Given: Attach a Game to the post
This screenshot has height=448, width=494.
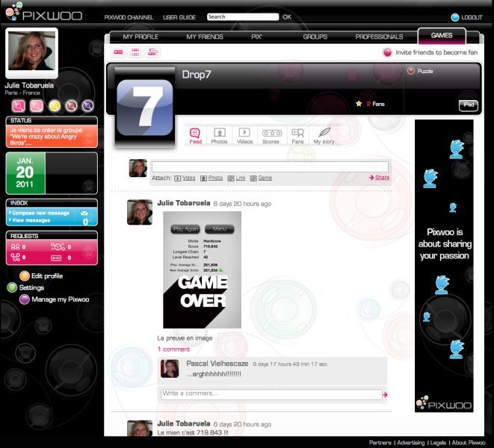Looking at the screenshot, I should coord(261,178).
